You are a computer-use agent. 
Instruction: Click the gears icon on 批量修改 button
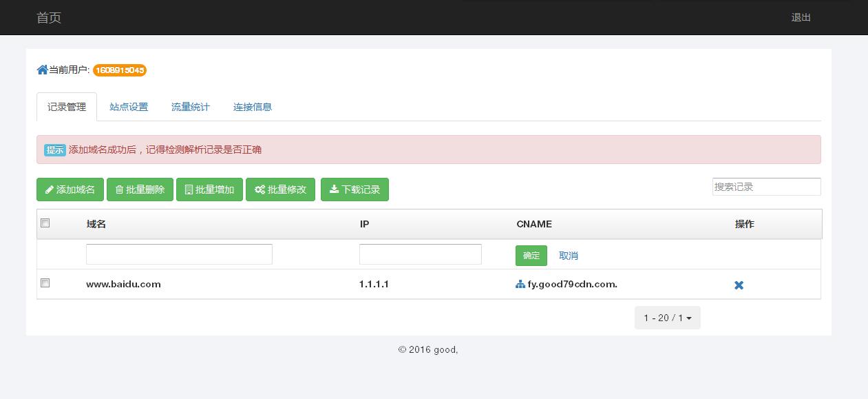click(x=261, y=190)
